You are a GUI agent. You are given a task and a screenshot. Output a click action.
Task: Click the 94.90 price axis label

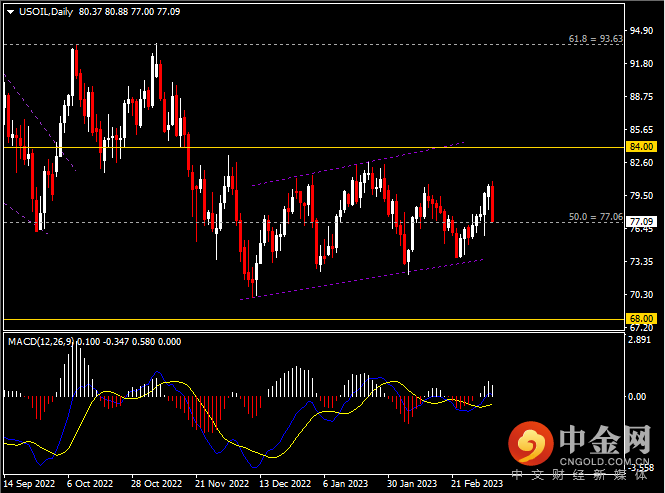pyautogui.click(x=641, y=31)
